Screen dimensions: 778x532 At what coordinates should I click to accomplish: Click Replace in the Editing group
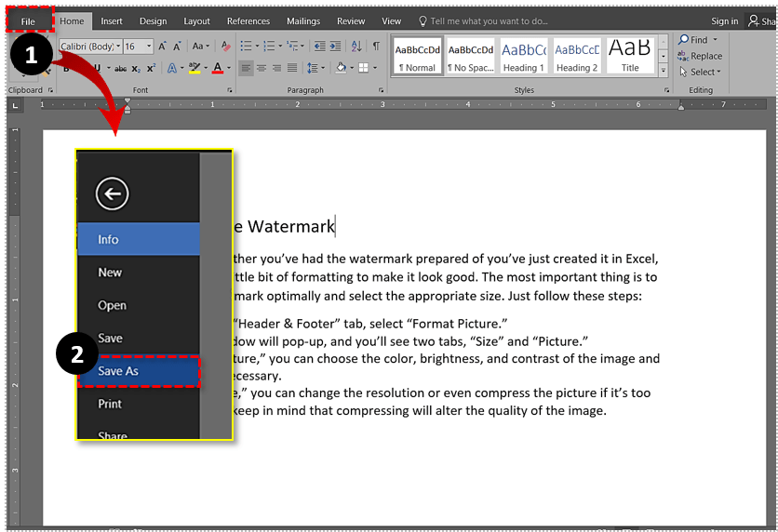[x=699, y=56]
